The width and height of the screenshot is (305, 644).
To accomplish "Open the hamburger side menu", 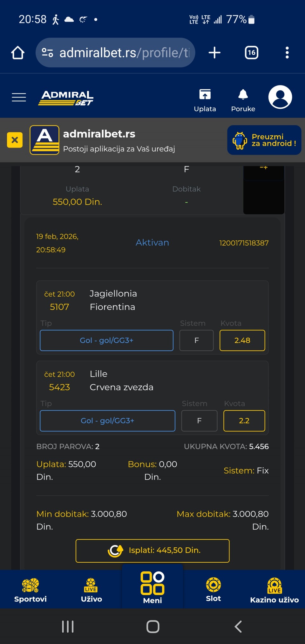I will point(19,97).
